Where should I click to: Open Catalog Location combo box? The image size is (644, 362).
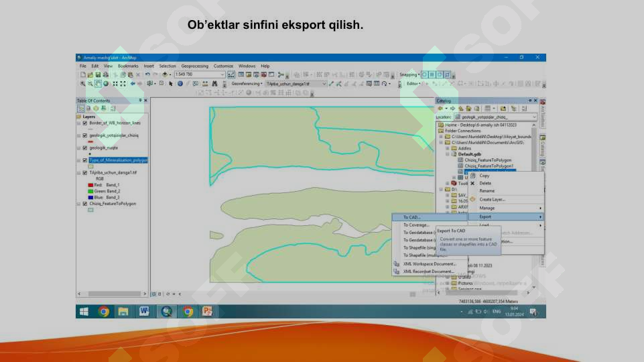click(x=495, y=117)
